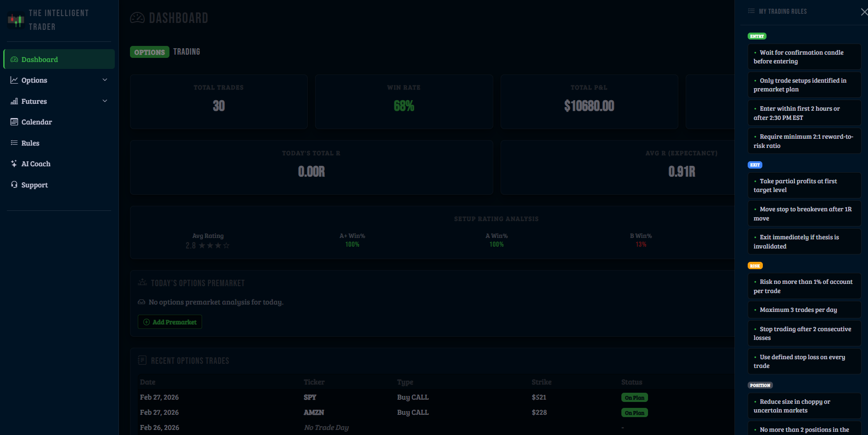The width and height of the screenshot is (868, 435).
Task: Collapse the Futures sidebar chevron
Action: click(x=105, y=101)
